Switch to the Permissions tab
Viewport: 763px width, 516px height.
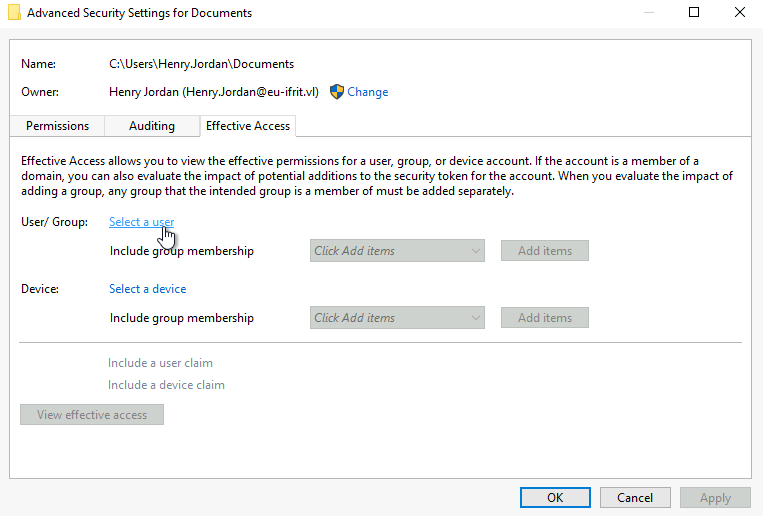57,126
